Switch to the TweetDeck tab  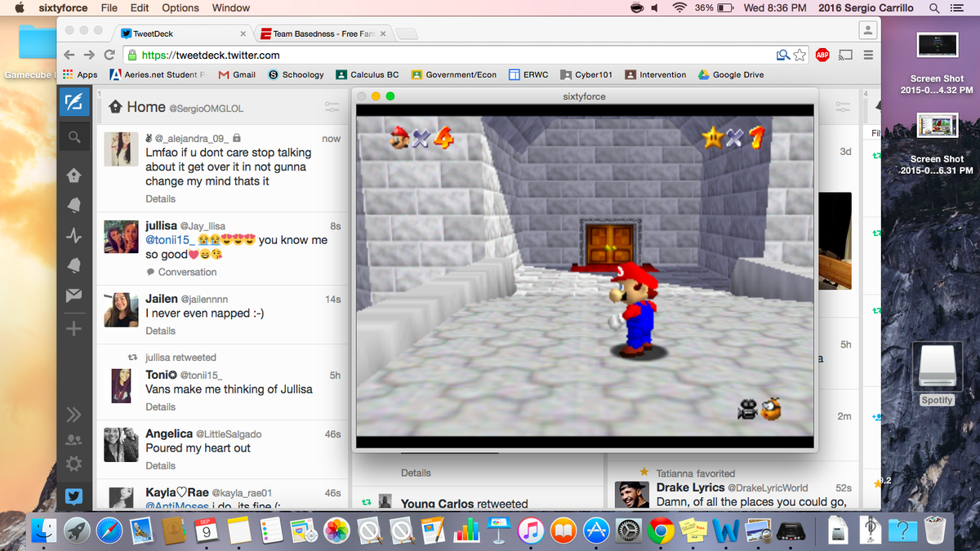pyautogui.click(x=182, y=33)
